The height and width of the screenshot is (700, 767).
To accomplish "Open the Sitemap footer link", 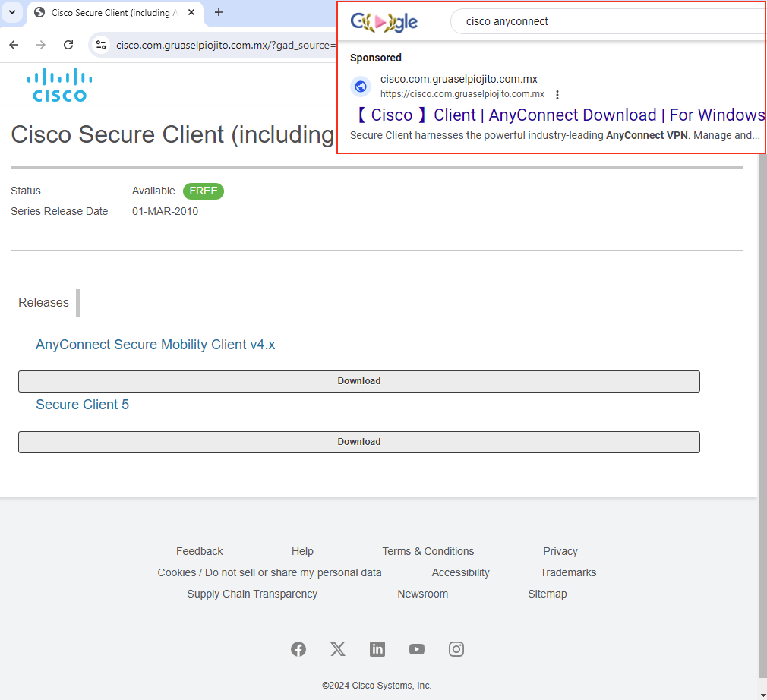I will pos(548,594).
